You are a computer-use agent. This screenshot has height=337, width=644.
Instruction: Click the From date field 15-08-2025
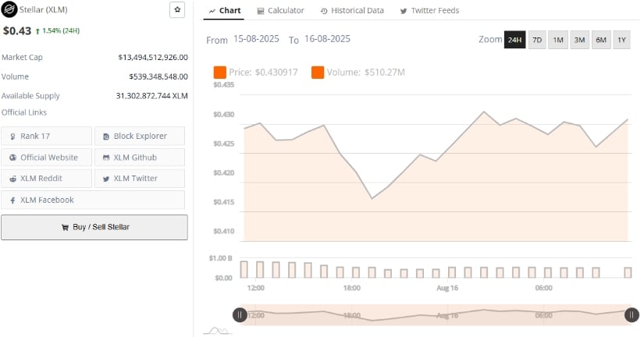[256, 39]
